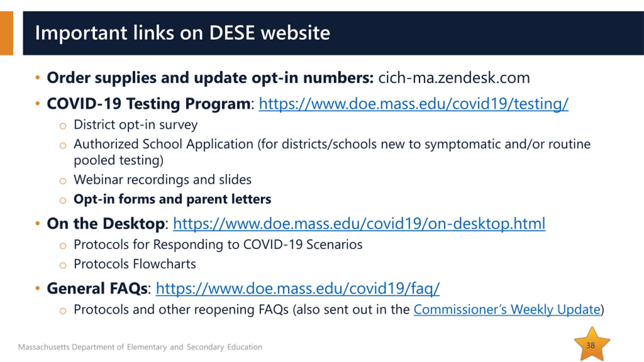This screenshot has width=644, height=362.
Task: Click the "Important links on DESE website" title
Action: [182, 33]
